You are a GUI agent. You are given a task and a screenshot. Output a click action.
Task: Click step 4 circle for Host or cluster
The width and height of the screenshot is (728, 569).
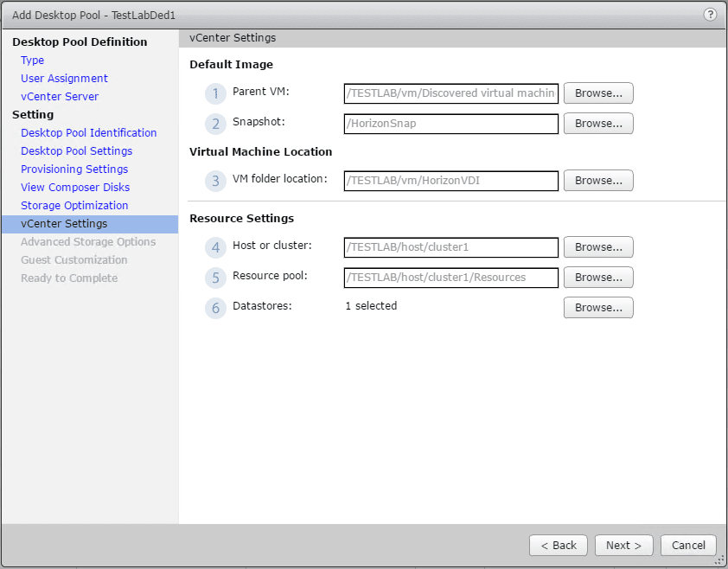pyautogui.click(x=214, y=247)
